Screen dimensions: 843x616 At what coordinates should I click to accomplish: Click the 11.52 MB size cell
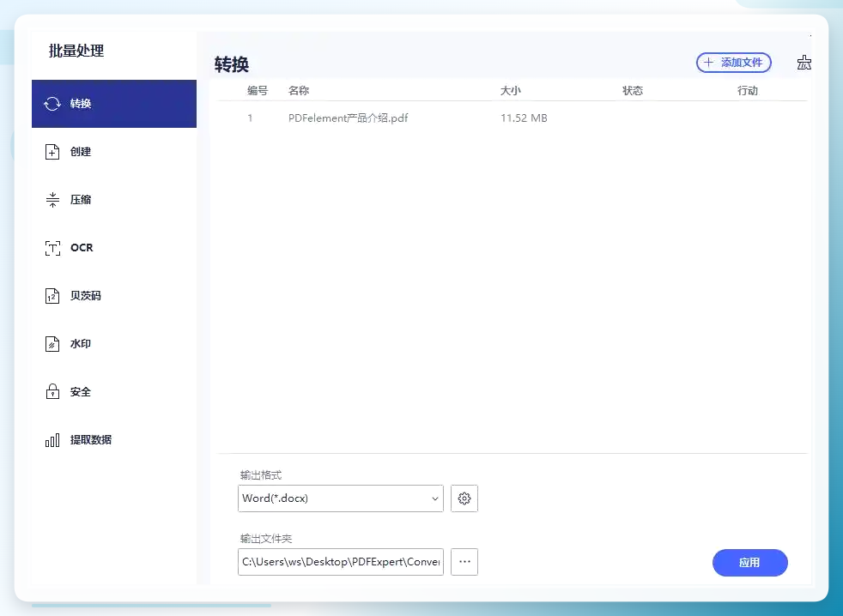click(x=524, y=118)
